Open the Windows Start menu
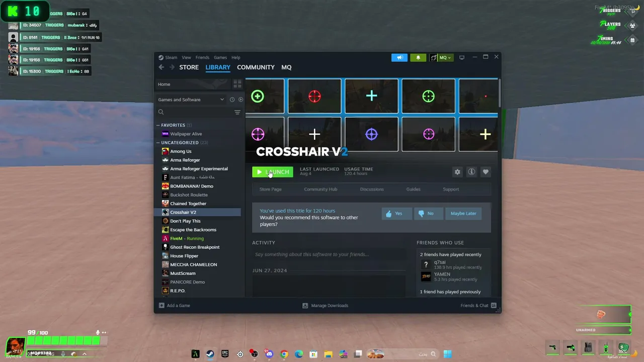Screen dimensions: 644x362 (447, 354)
